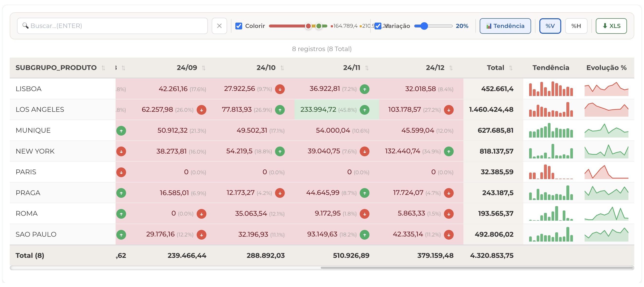
Task: Click down arrow beside Los Angeles 62.257,98
Action: coord(201,110)
